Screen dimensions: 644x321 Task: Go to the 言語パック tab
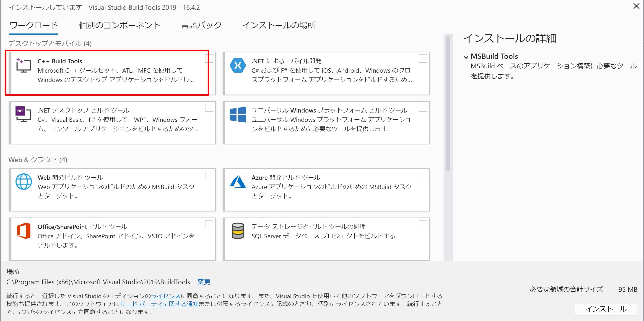(202, 25)
